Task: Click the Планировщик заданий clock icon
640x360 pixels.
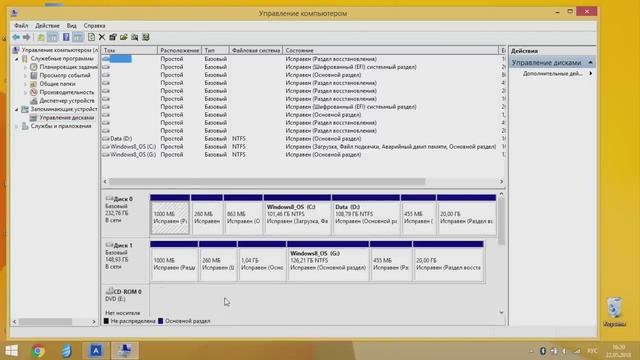Action: click(x=34, y=67)
